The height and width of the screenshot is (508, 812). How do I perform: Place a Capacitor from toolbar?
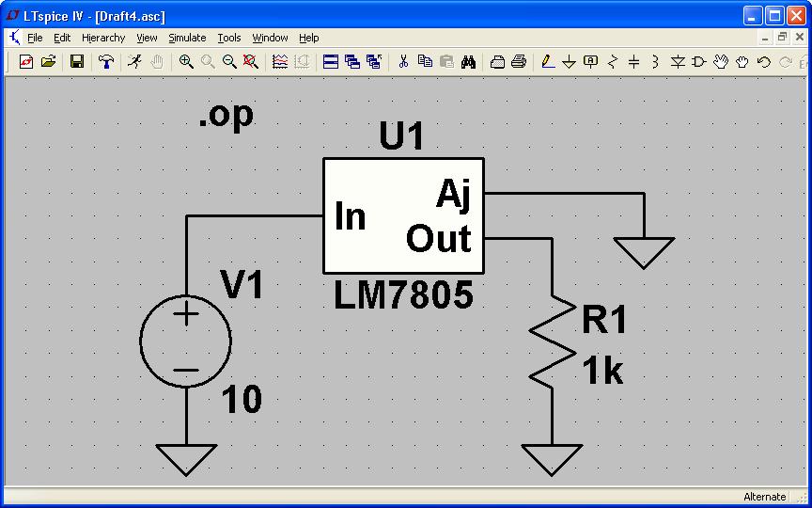click(634, 62)
